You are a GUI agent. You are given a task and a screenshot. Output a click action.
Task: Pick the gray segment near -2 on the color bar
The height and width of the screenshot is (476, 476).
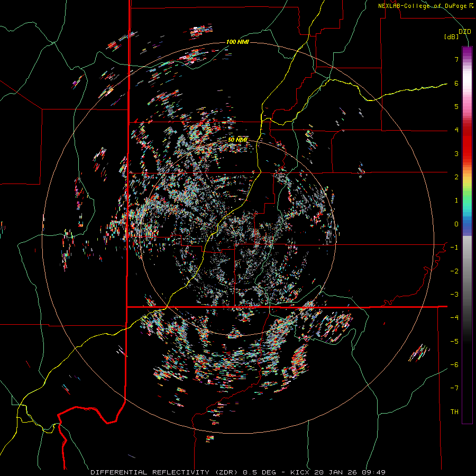[x=467, y=267]
